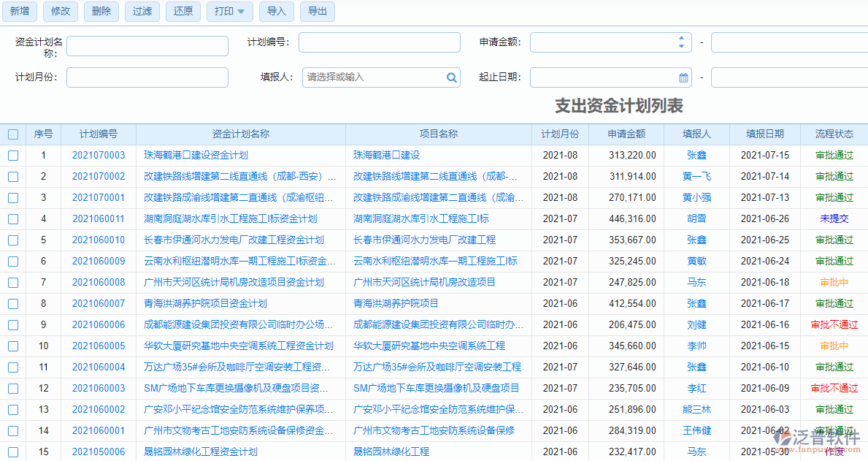Sort by 申请金额 column header
Image resolution: width=868 pixels, height=461 pixels.
point(626,134)
